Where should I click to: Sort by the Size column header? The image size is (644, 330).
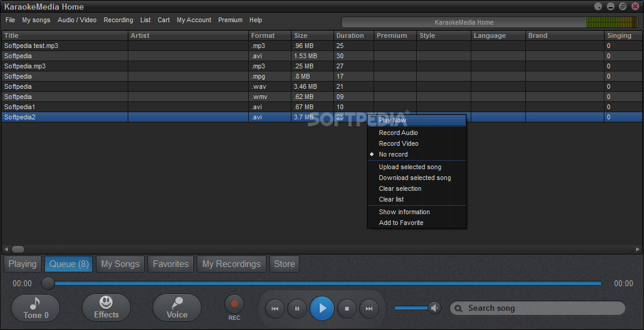click(x=312, y=35)
